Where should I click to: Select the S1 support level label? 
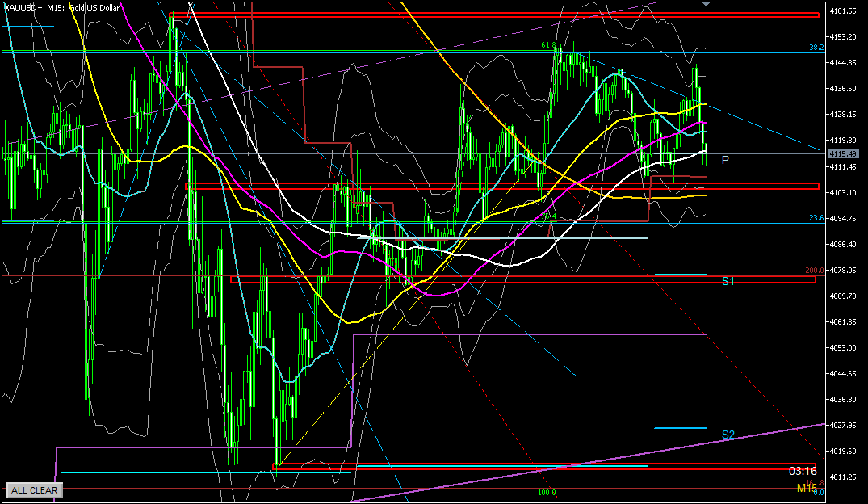[x=728, y=281]
